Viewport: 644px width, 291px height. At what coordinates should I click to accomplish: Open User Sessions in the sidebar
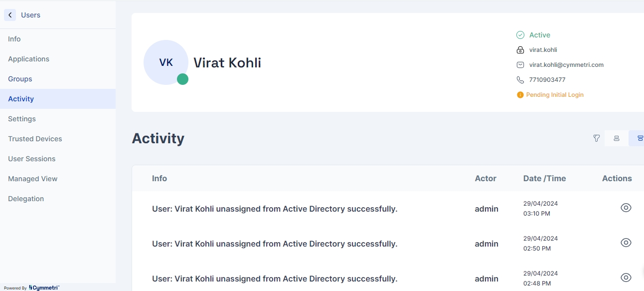click(31, 159)
